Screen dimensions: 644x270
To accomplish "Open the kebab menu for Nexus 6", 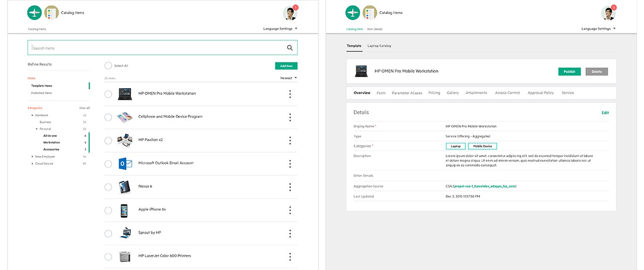I will coord(290,187).
